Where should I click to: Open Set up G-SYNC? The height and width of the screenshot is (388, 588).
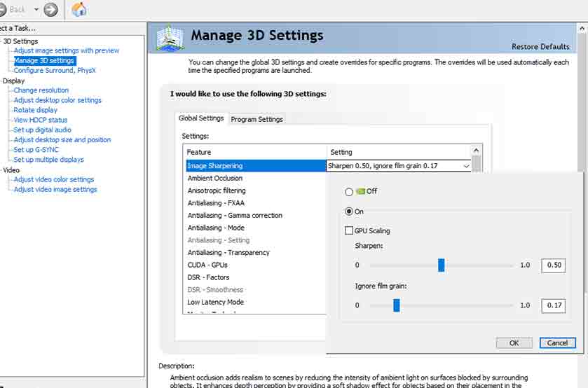[x=36, y=150]
